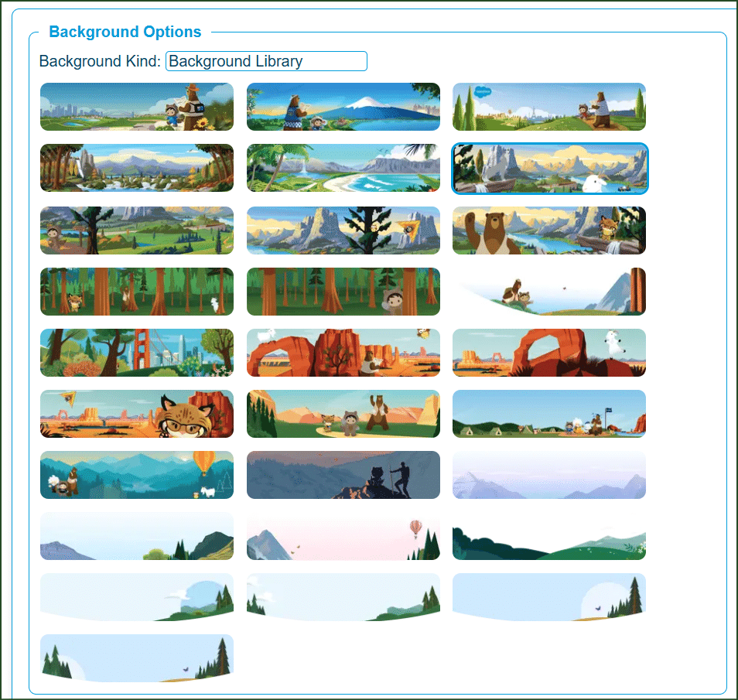The height and width of the screenshot is (700, 738).
Task: Select the hot air balloon mountains background
Action: tap(136, 475)
